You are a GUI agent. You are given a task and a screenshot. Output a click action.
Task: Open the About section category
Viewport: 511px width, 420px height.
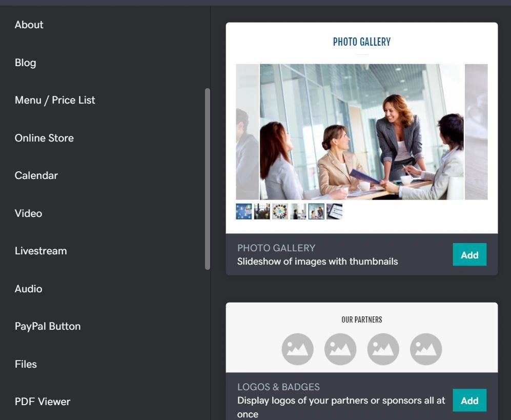pyautogui.click(x=29, y=25)
